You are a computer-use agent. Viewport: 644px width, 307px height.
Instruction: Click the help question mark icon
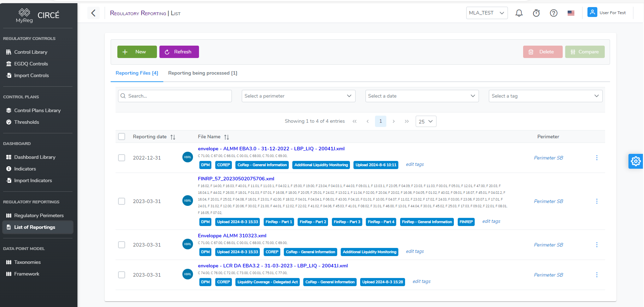(x=554, y=13)
